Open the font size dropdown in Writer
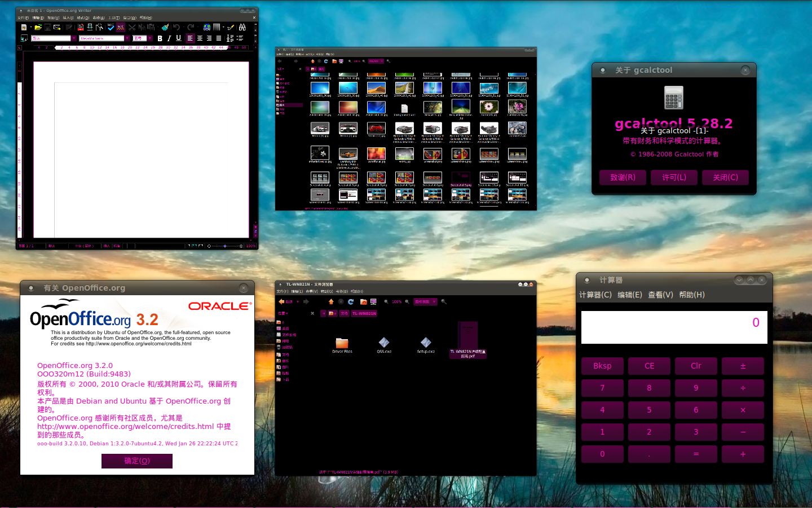This screenshot has height=508, width=812. click(149, 38)
